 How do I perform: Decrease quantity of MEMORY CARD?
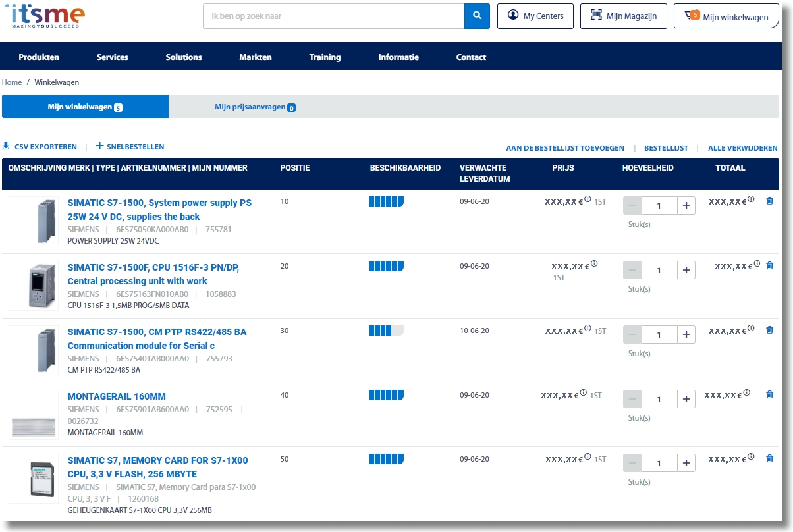(632, 463)
